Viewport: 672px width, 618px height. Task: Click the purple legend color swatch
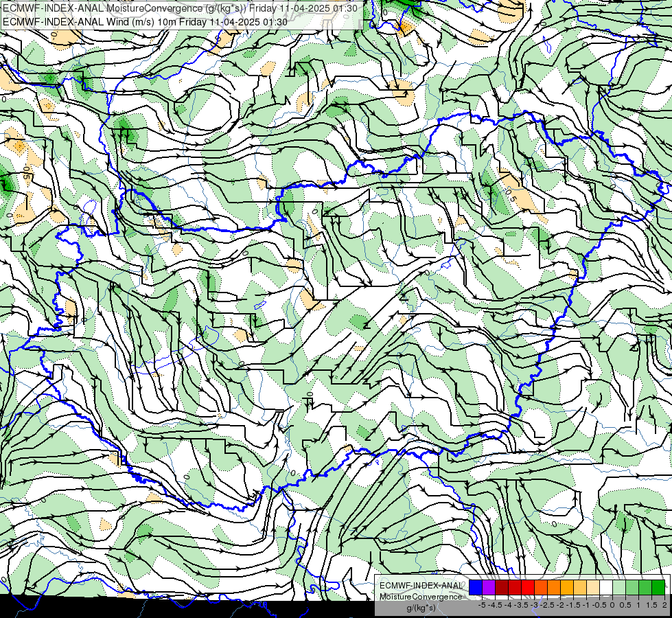489,587
